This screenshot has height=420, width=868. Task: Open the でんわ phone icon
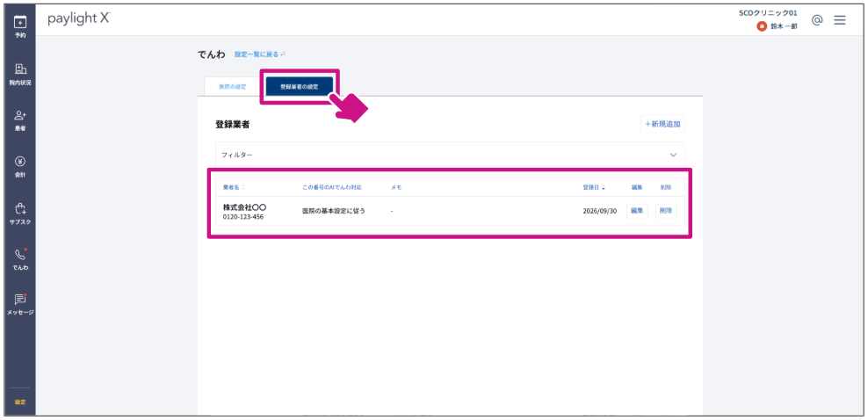(20, 255)
